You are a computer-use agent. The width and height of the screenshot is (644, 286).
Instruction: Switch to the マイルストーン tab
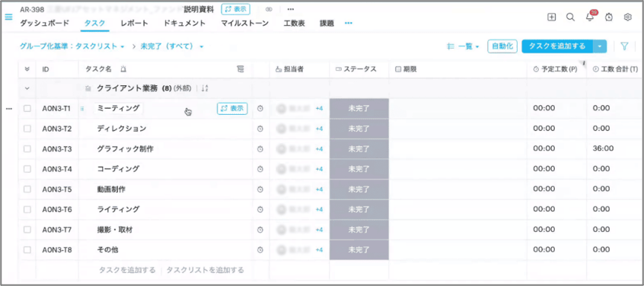click(x=245, y=24)
